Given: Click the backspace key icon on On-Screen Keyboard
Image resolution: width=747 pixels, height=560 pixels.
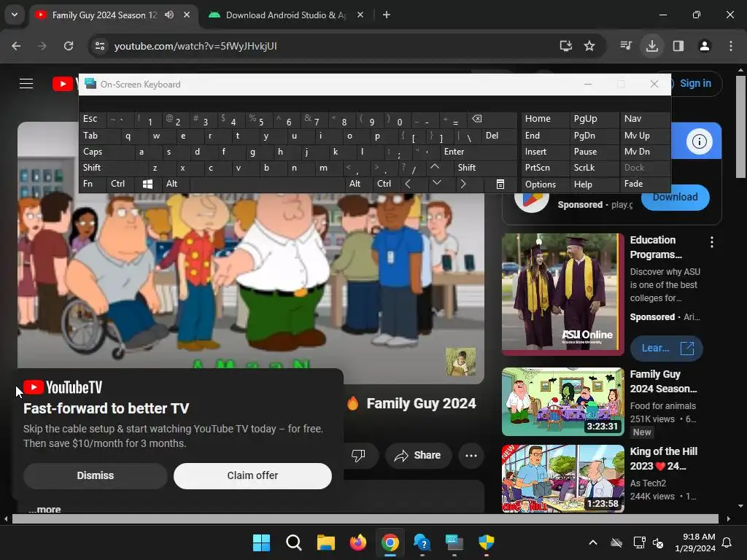Looking at the screenshot, I should click(x=493, y=119).
